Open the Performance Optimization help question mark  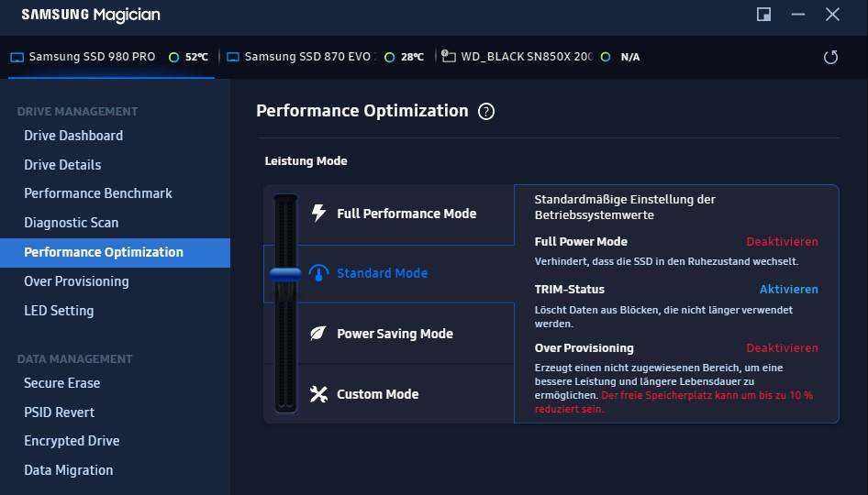486,112
